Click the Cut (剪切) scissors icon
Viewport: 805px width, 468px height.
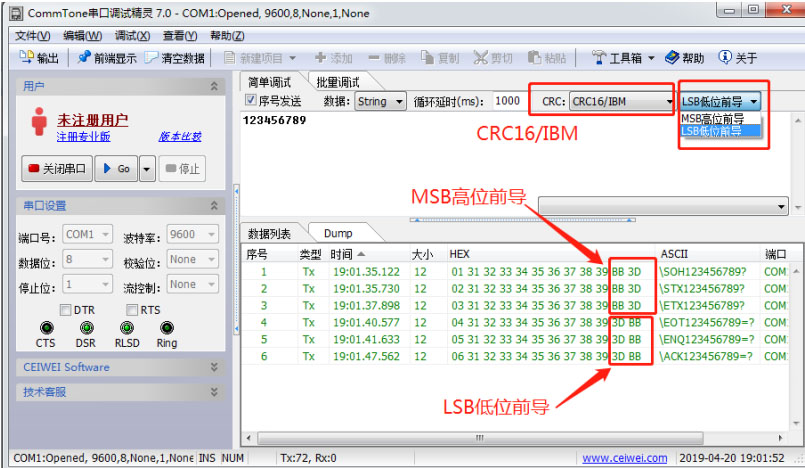coord(481,57)
